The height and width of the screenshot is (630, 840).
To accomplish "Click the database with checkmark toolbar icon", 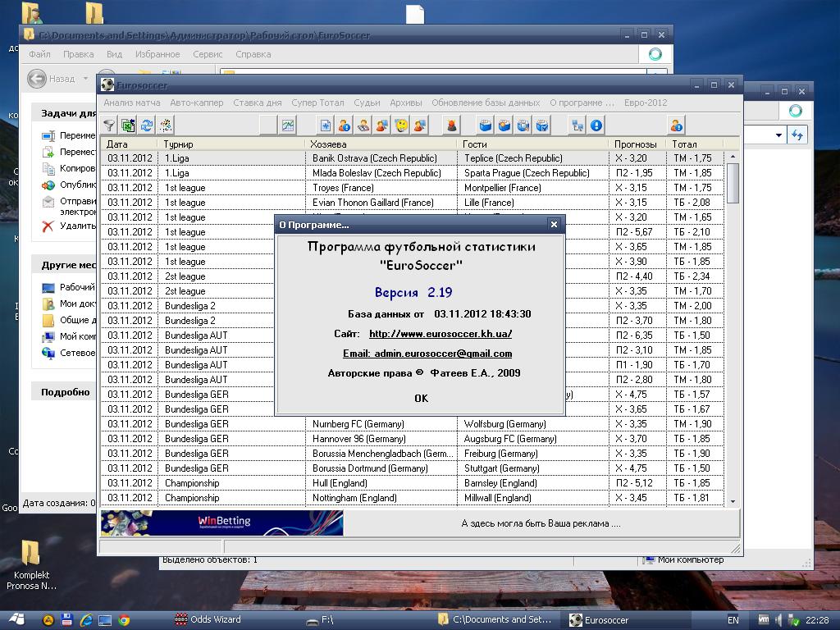I will coord(542,126).
